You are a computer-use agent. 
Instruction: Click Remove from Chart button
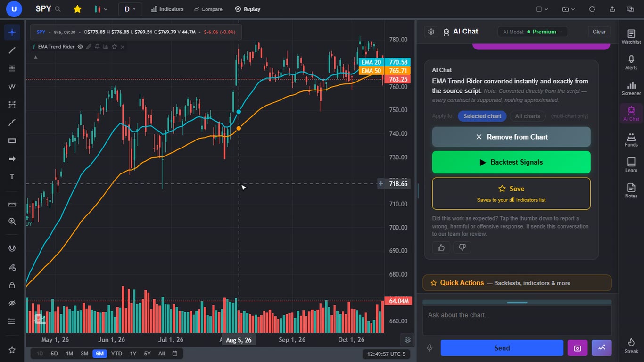(x=511, y=137)
